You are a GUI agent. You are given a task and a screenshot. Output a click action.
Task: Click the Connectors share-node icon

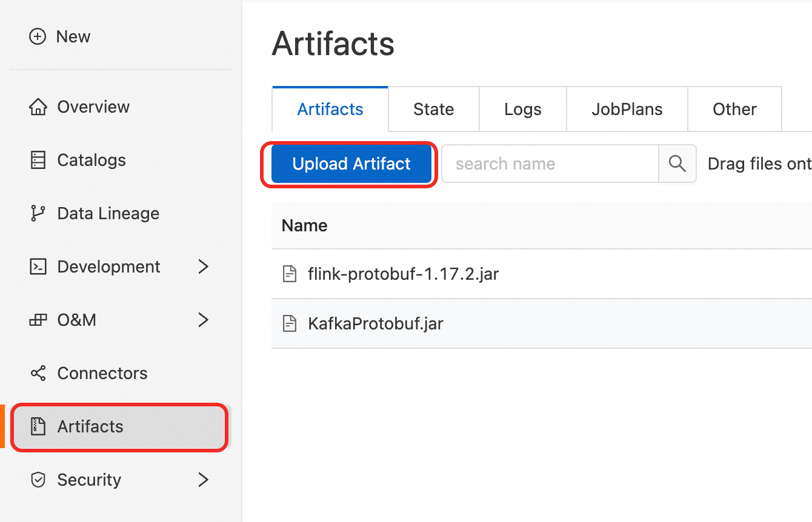pyautogui.click(x=38, y=374)
